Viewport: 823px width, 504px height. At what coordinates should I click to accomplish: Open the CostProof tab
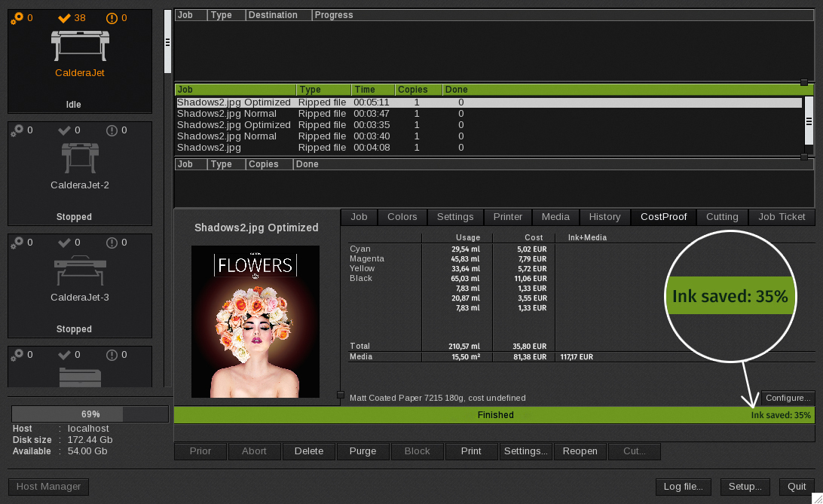pos(663,217)
